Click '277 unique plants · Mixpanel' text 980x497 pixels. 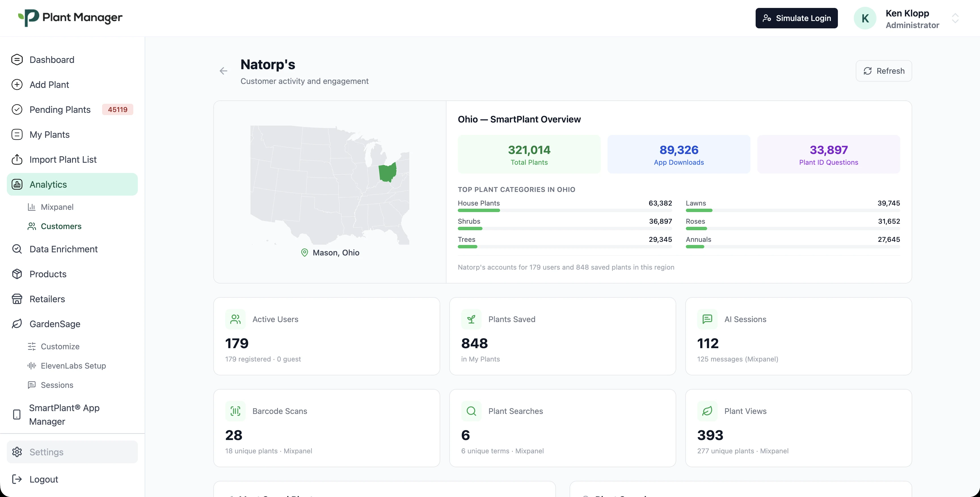[743, 451]
